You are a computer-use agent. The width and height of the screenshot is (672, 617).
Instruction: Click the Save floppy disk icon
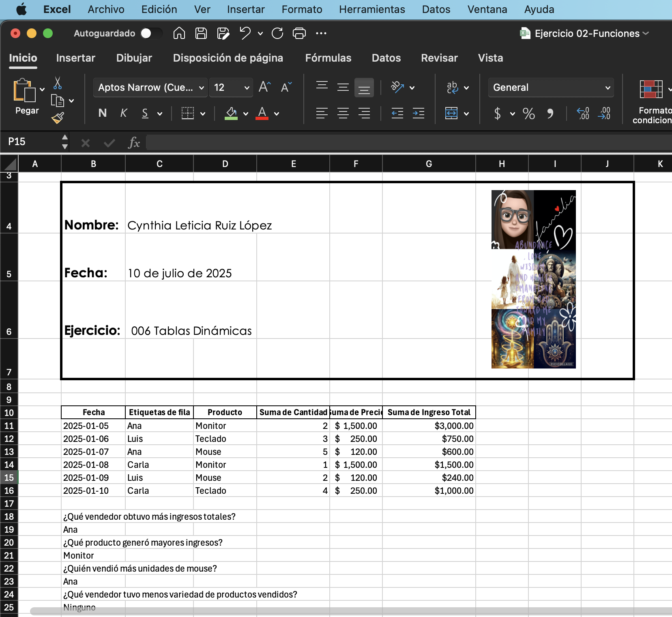[201, 33]
